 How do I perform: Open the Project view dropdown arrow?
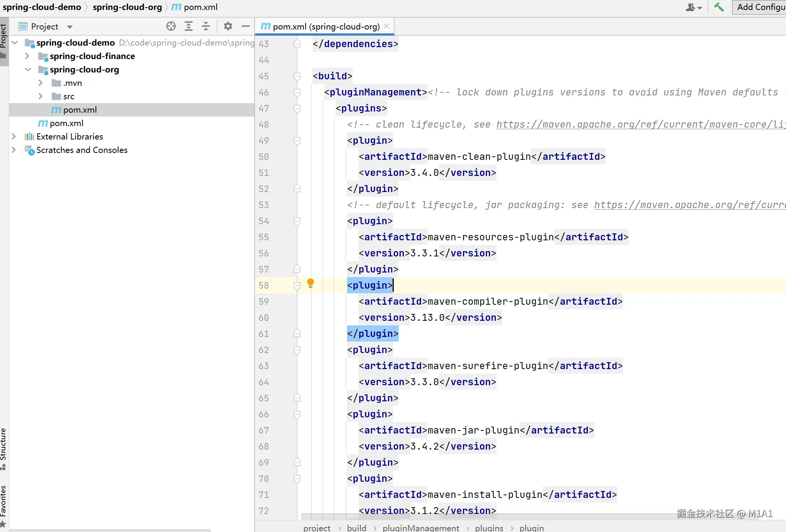[x=70, y=27]
